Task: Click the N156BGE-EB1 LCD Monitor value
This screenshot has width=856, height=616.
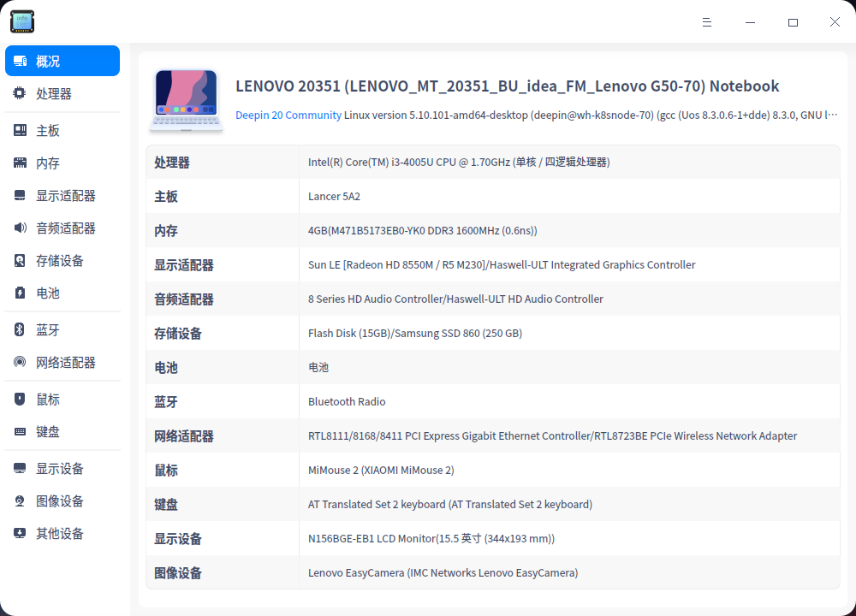Action: coord(431,538)
